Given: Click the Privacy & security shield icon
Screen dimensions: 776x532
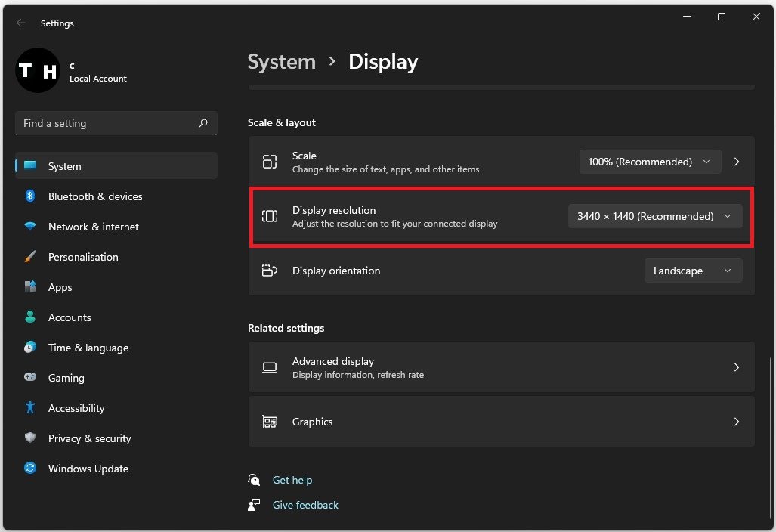Looking at the screenshot, I should click(30, 438).
